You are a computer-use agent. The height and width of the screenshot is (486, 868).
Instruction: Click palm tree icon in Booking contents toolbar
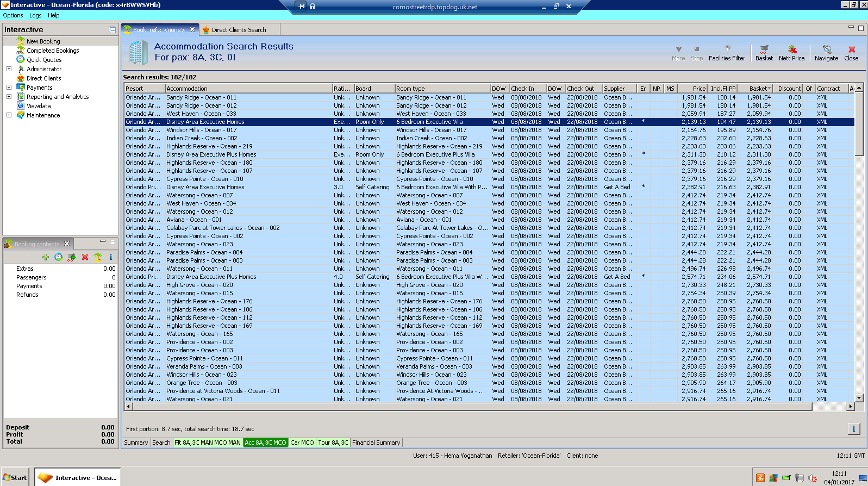point(98,257)
